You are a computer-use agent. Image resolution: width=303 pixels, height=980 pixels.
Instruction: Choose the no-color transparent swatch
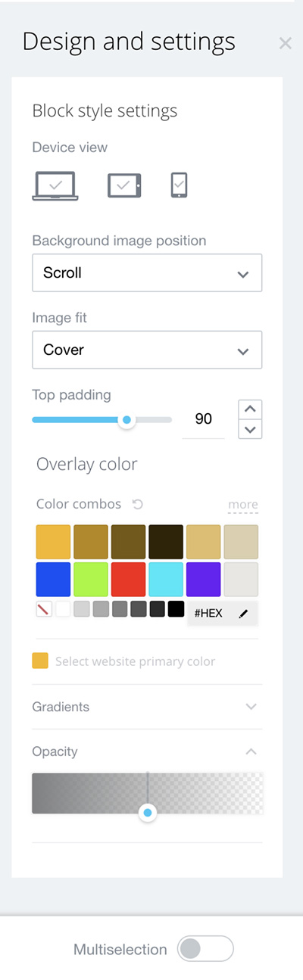pos(44,608)
